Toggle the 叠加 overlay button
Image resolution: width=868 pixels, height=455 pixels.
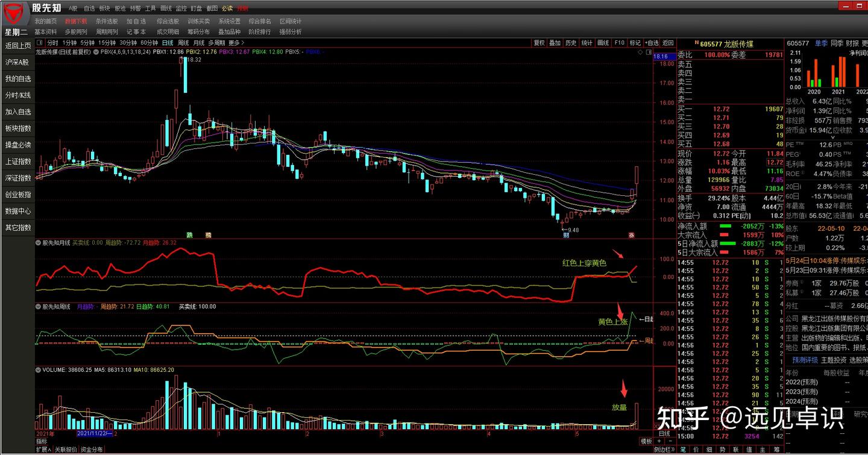coord(555,43)
